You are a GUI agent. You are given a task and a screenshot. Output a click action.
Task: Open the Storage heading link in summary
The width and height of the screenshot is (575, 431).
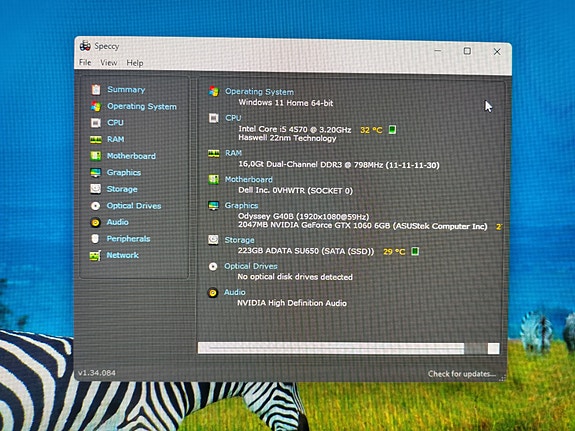coord(239,240)
